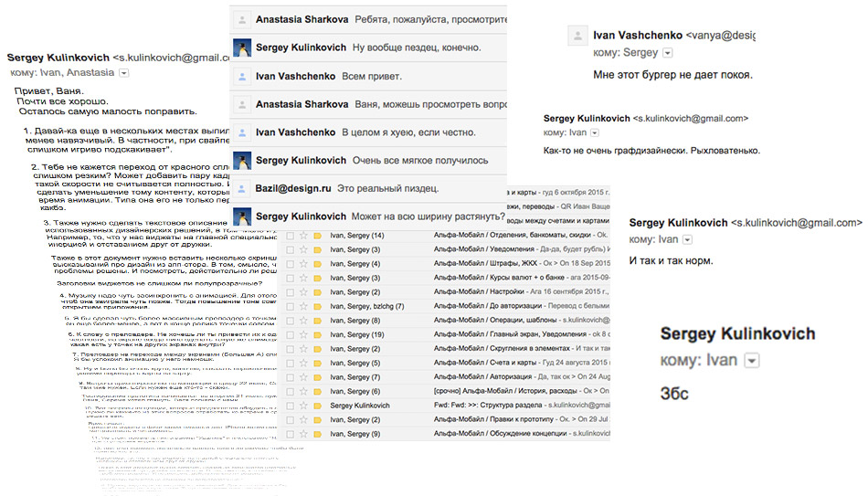Open the "До авторизации" conversation with bzlchg
868x496 pixels.
coord(512,306)
